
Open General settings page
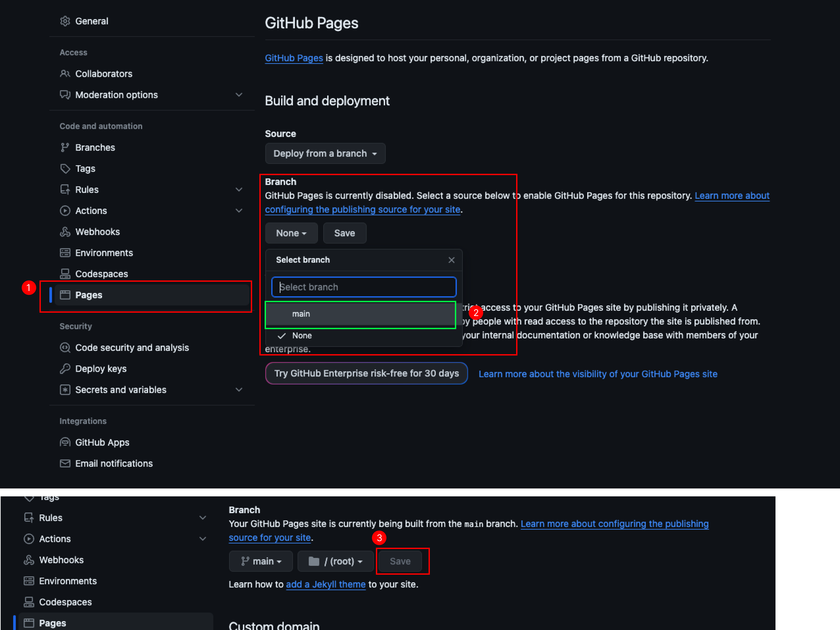tap(92, 21)
